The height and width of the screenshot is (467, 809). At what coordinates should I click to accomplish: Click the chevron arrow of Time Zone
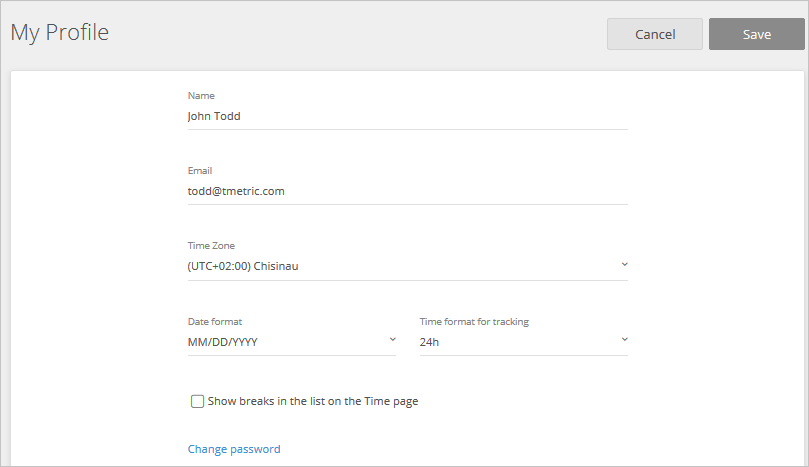click(x=624, y=264)
